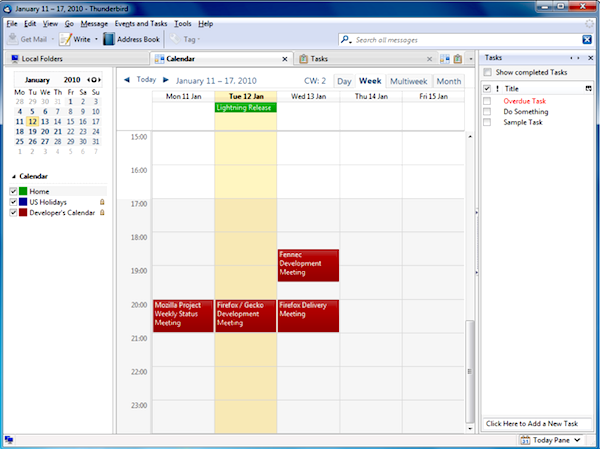Screen dimensions: 600x449
Task: Go to previous month in mini calendar
Action: pyautogui.click(x=88, y=80)
